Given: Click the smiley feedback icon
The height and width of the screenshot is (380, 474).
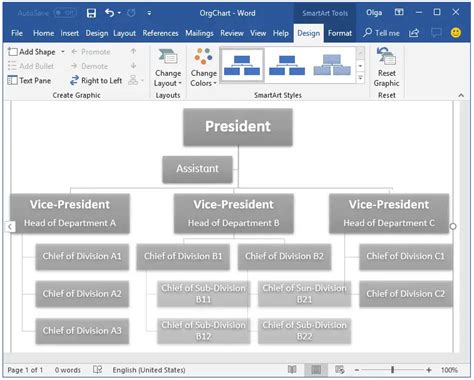Looking at the screenshot, I should [x=456, y=33].
